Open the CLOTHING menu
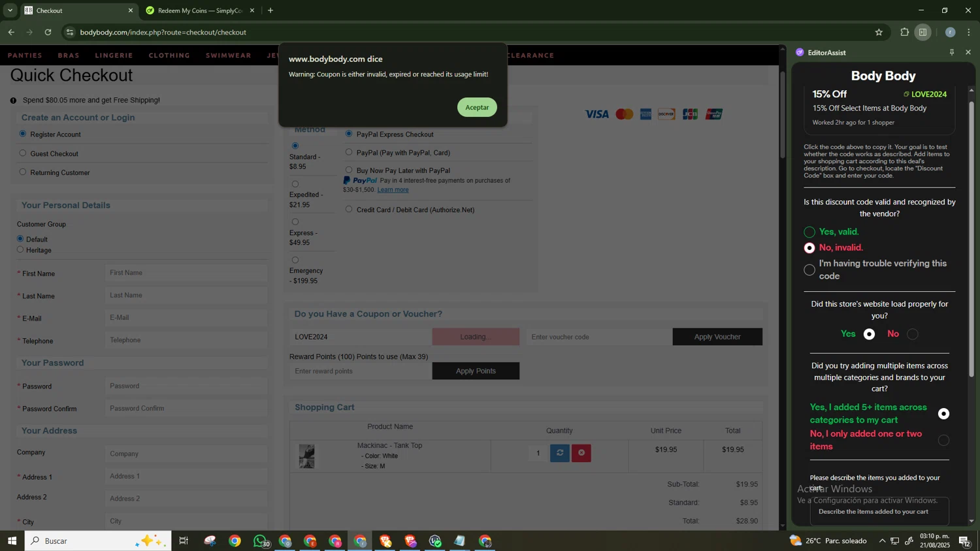980x551 pixels. tap(169, 55)
